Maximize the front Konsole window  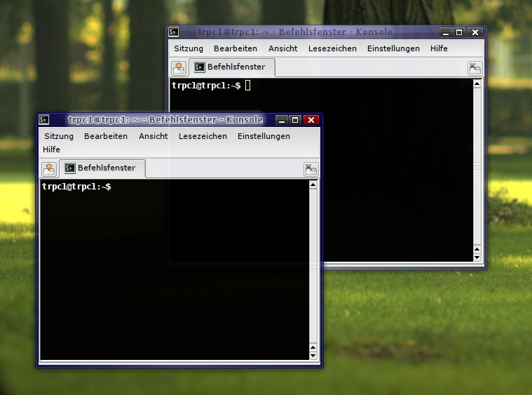295,120
